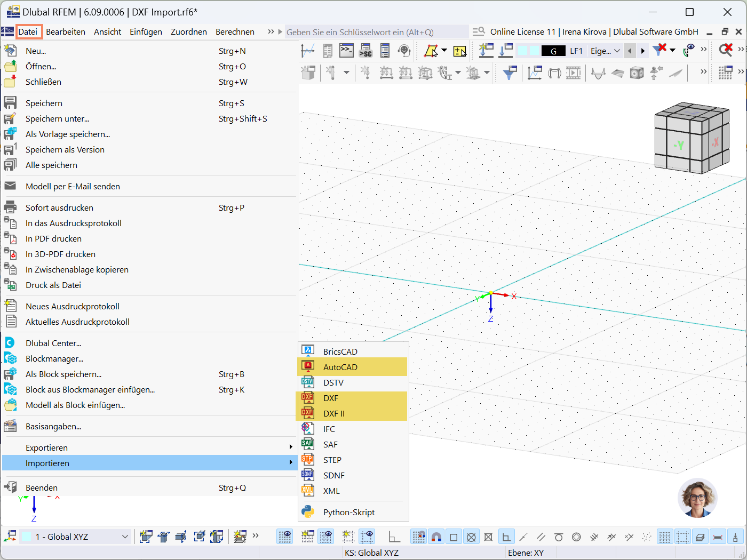Click the SDNF import icon
This screenshot has height=560, width=747.
click(x=308, y=475)
